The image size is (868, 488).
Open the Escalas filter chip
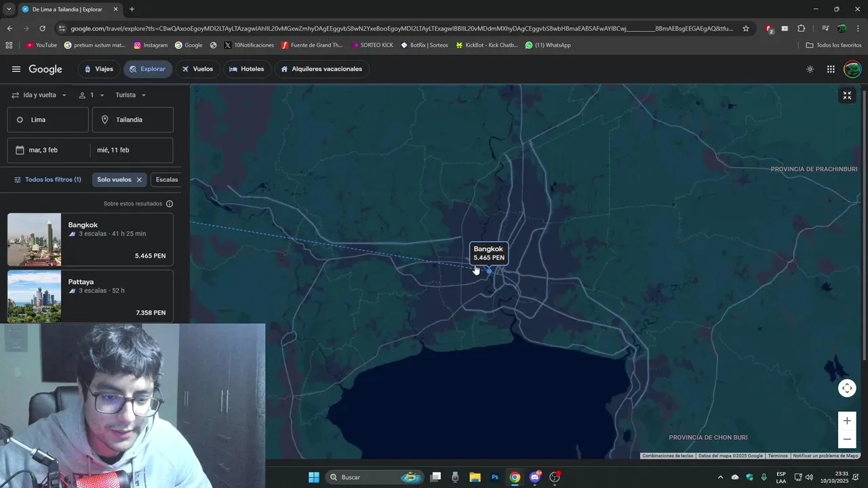click(x=167, y=180)
